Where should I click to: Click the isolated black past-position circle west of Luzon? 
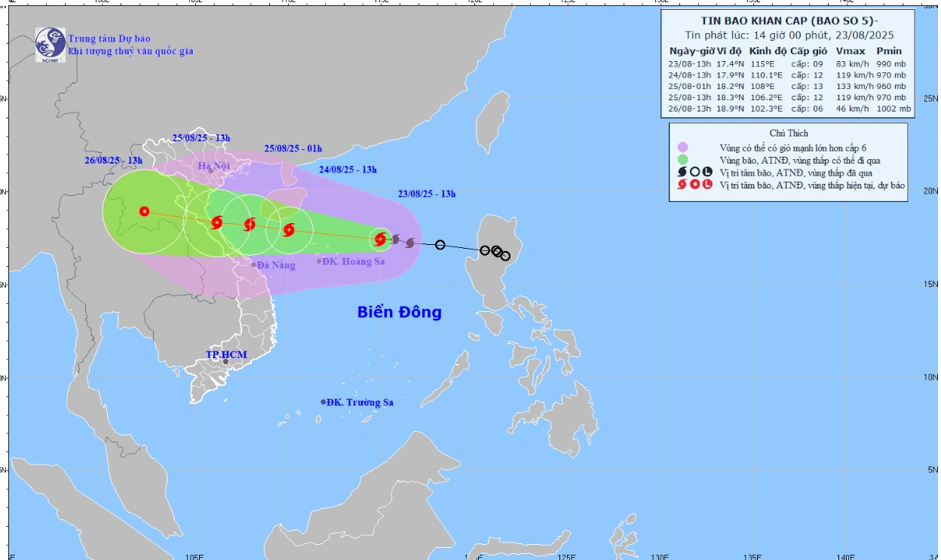click(x=440, y=245)
